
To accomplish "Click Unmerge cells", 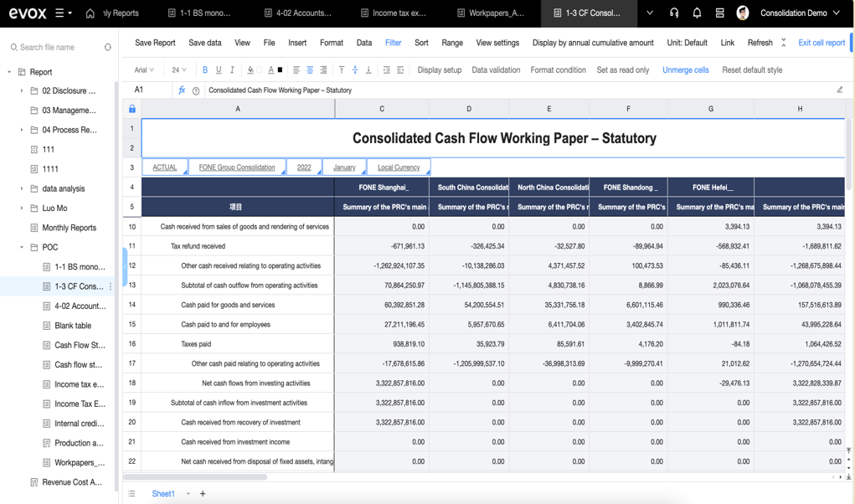I will (685, 69).
